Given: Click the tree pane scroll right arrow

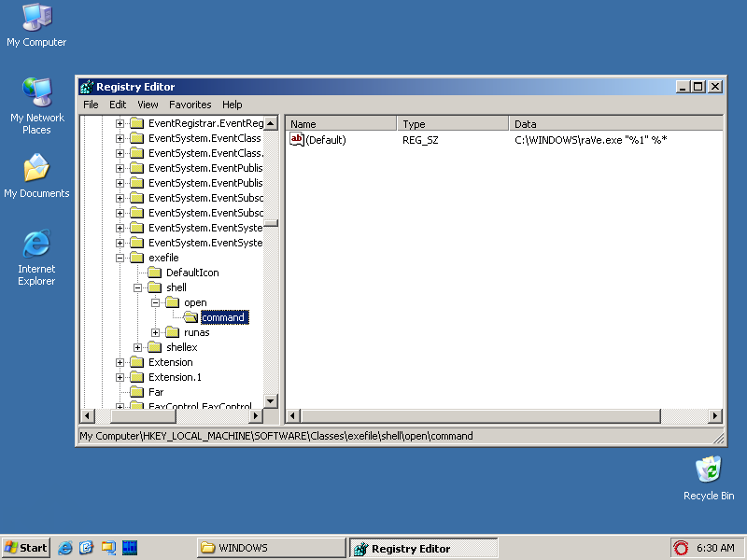Looking at the screenshot, I should click(x=256, y=415).
